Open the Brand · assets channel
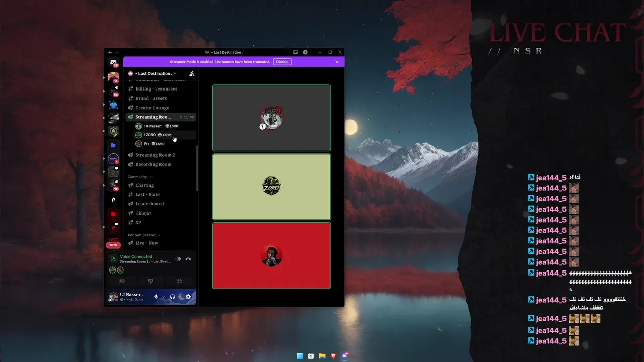 point(160,98)
